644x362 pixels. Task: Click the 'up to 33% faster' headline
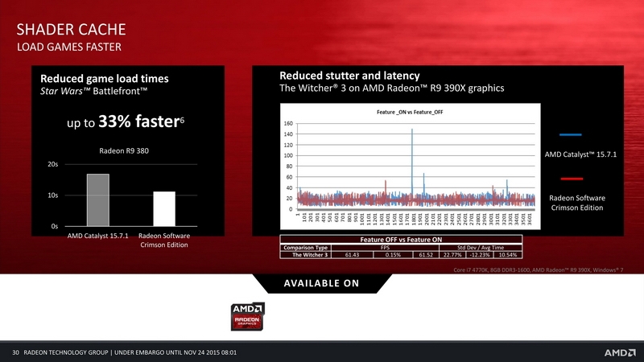[126, 121]
